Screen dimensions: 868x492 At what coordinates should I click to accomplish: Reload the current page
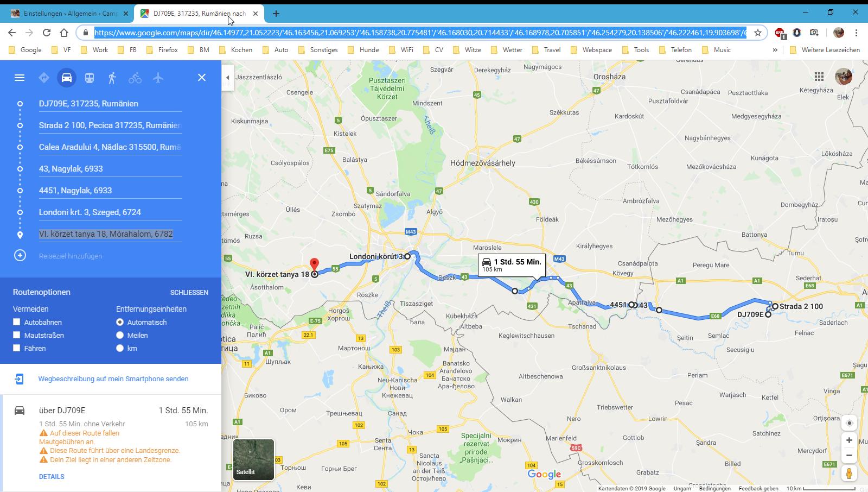coord(47,33)
